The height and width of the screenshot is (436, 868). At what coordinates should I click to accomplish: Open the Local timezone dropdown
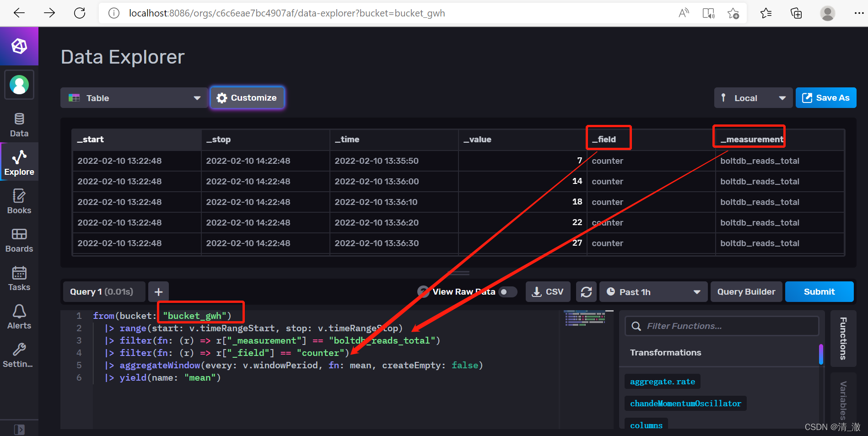pos(753,97)
